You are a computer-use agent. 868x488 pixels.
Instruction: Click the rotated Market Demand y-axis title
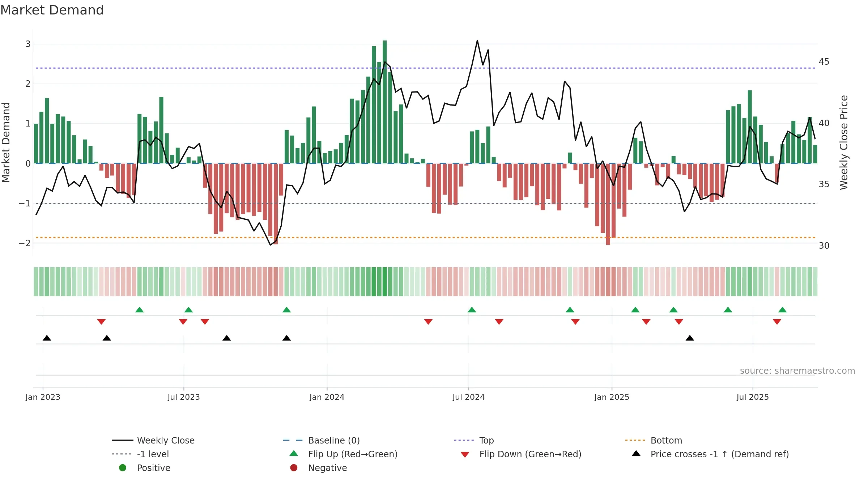pyautogui.click(x=6, y=142)
